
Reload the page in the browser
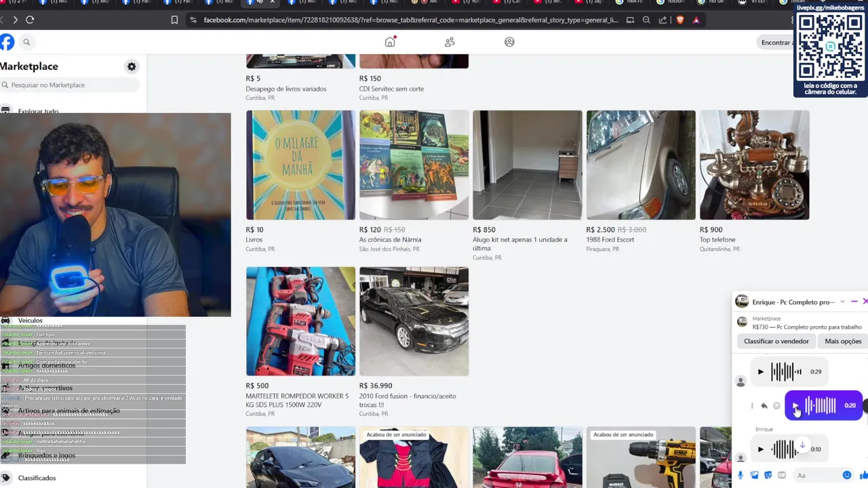(30, 20)
